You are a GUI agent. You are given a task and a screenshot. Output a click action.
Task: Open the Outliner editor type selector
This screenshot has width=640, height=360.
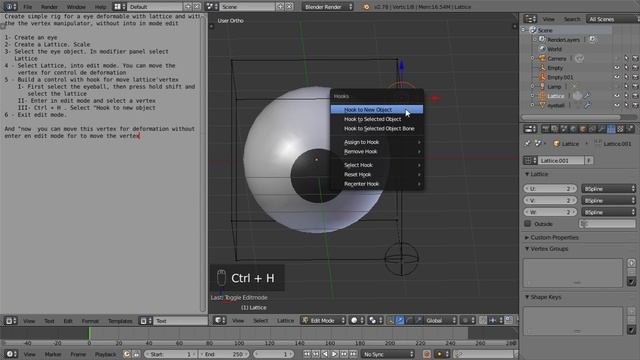click(530, 19)
